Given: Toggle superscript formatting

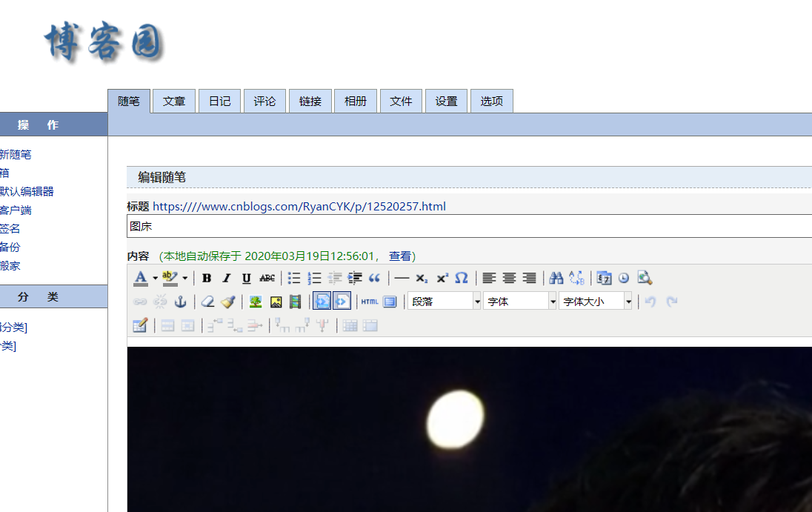Looking at the screenshot, I should pos(442,278).
